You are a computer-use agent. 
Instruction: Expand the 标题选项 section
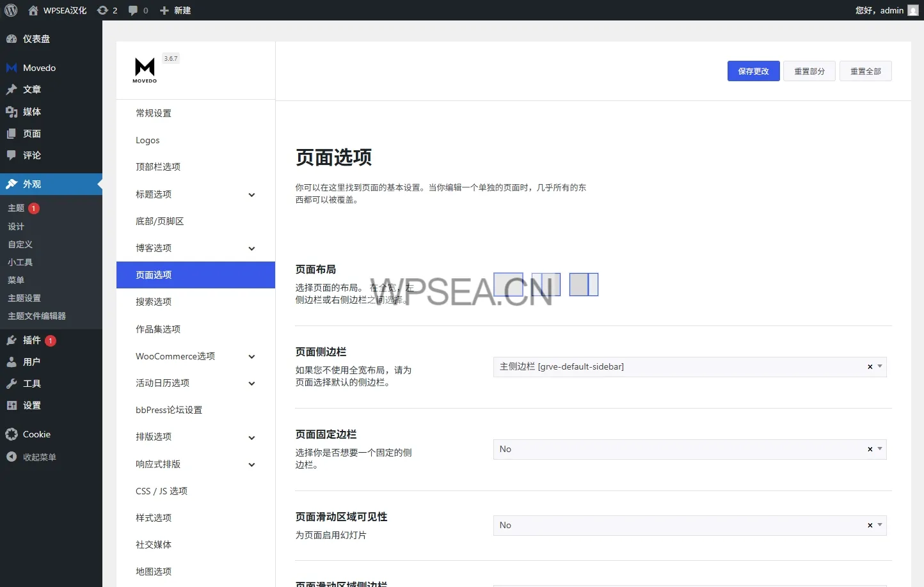pos(251,195)
